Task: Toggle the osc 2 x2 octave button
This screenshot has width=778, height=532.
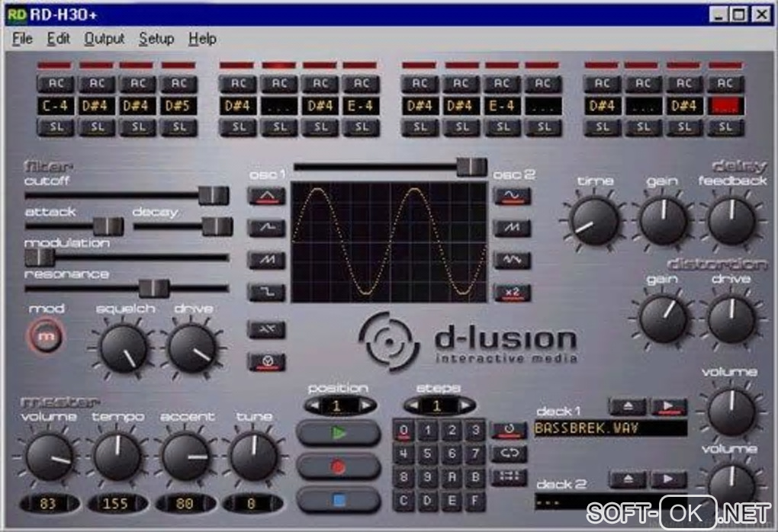Action: click(x=512, y=293)
